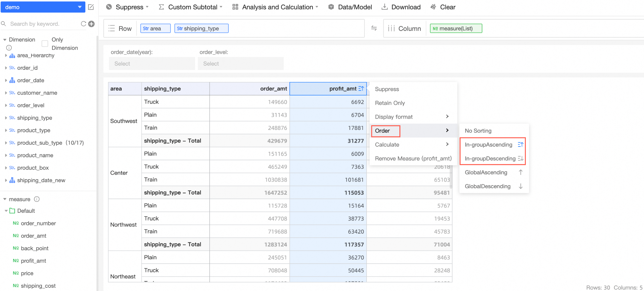The image size is (644, 291).
Task: Open the demo dataset dropdown
Action: click(43, 7)
